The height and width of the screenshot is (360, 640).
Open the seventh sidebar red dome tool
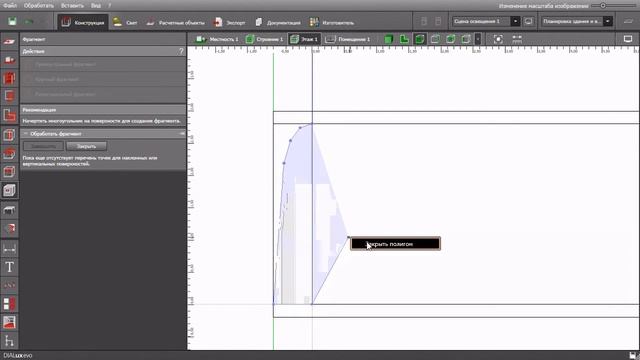(x=9, y=153)
